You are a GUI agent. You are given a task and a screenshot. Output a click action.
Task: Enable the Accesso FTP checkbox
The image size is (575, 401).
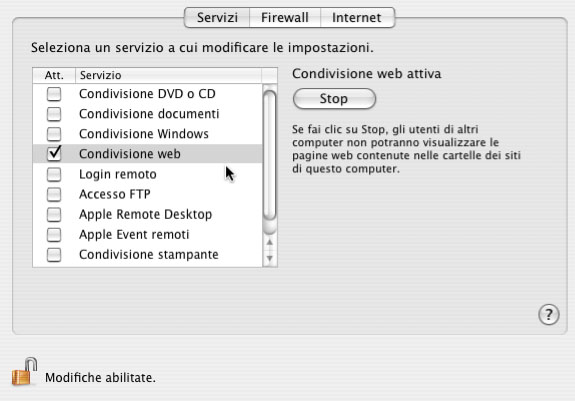pos(54,194)
